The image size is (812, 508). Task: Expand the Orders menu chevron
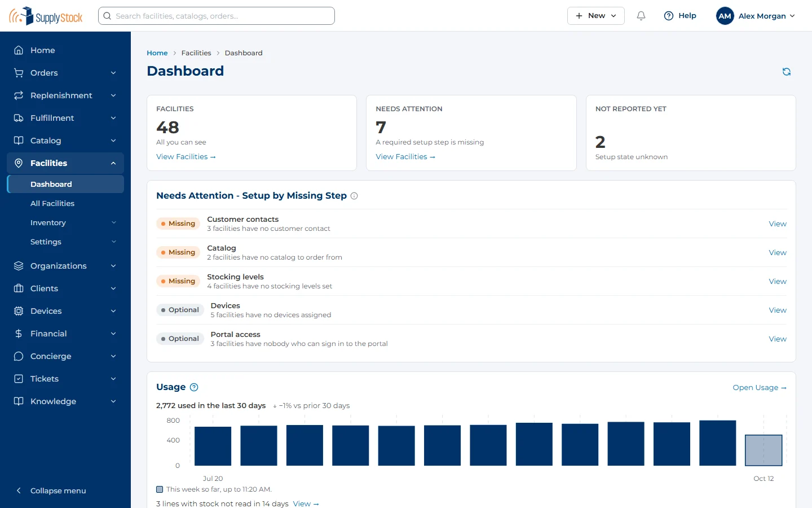click(113, 73)
